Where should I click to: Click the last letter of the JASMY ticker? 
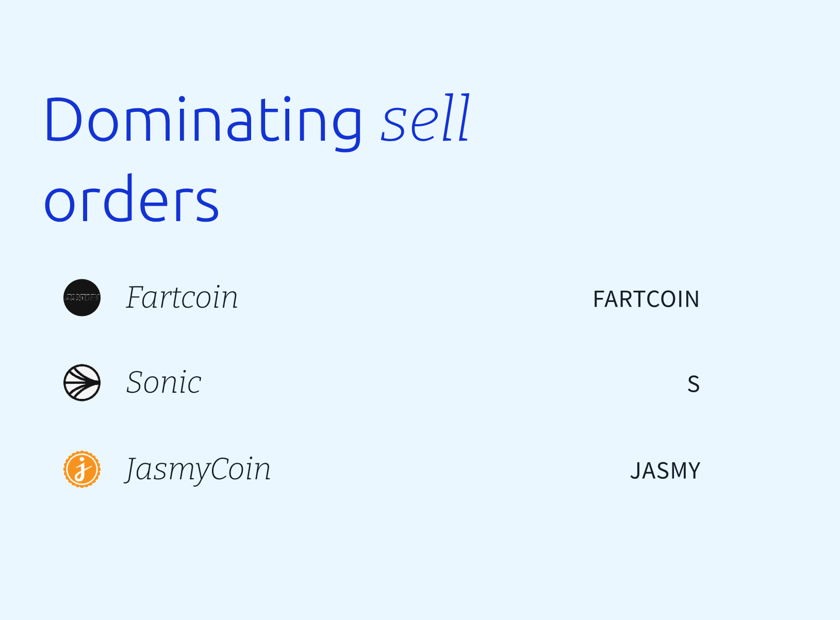692,471
